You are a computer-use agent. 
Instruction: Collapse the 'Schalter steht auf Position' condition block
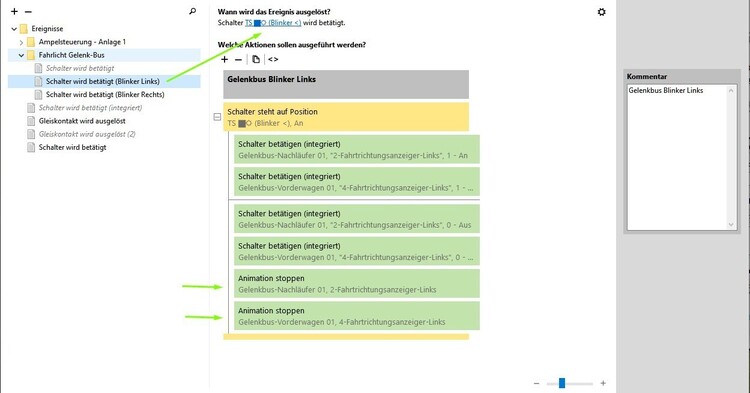(217, 117)
